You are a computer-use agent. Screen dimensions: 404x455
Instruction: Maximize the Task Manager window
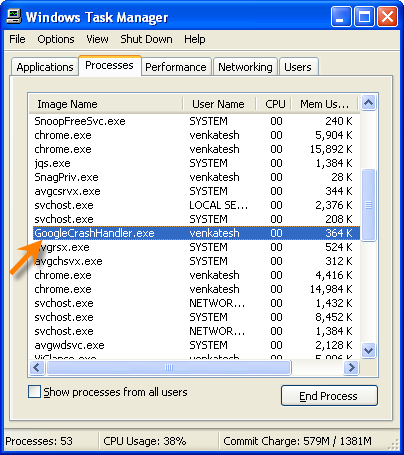(x=364, y=17)
